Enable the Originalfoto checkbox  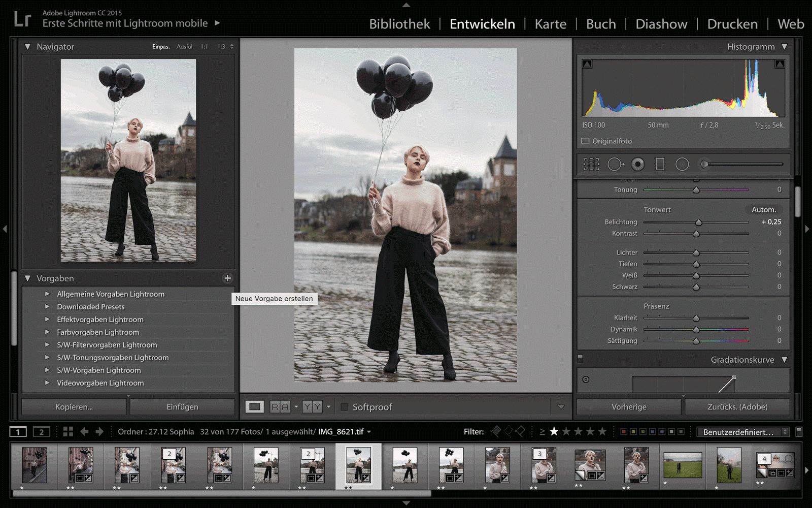[x=585, y=141]
